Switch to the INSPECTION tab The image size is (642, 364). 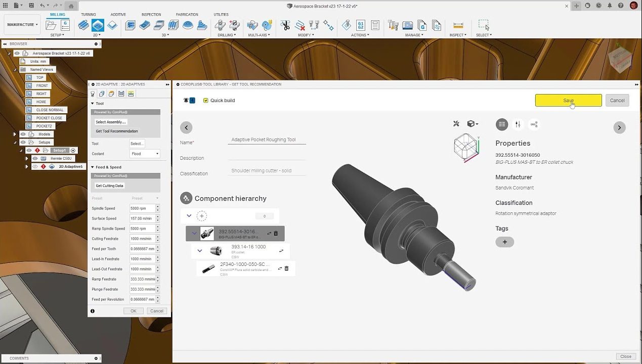tap(151, 15)
